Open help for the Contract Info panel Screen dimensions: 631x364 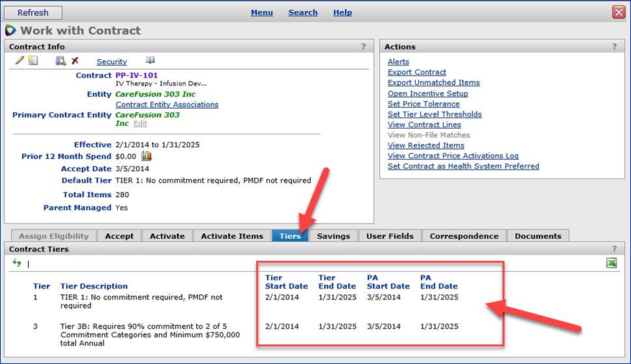363,47
